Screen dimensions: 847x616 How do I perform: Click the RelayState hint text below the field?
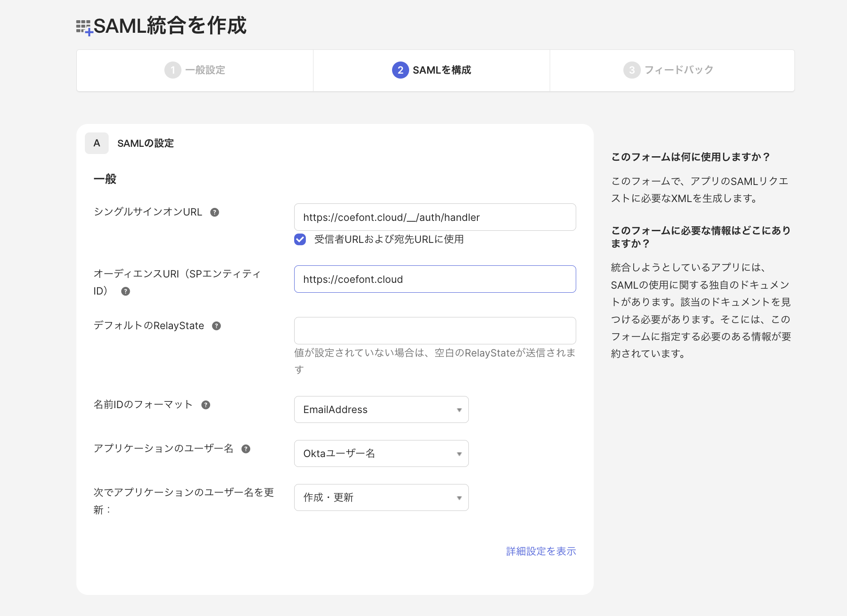click(x=435, y=361)
